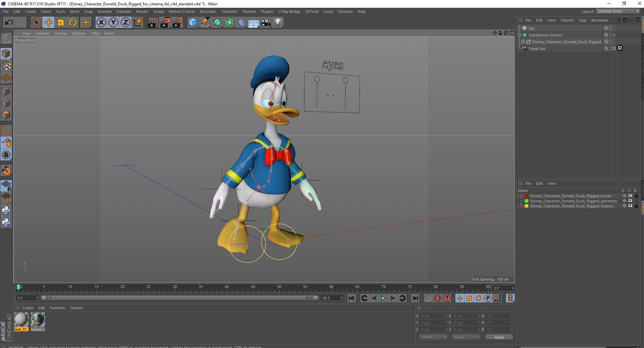Toggle the X axis lock
The image size is (644, 348).
(101, 23)
